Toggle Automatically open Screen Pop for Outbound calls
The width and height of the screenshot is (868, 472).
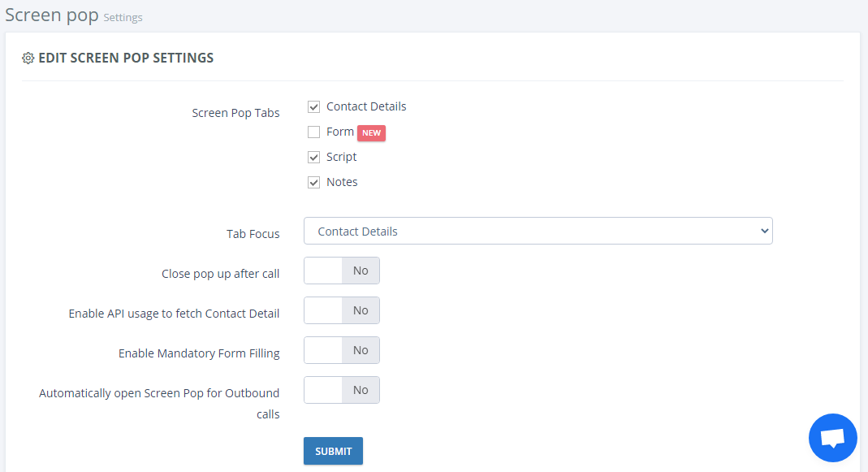coord(342,390)
